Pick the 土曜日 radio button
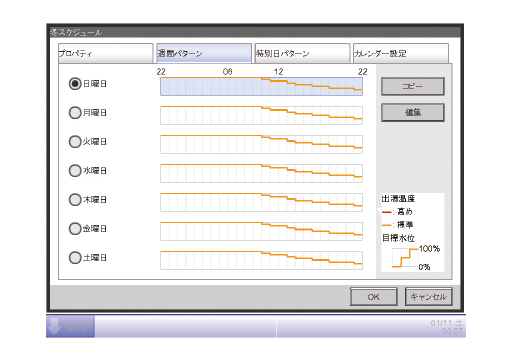The image size is (512, 360). click(x=75, y=258)
